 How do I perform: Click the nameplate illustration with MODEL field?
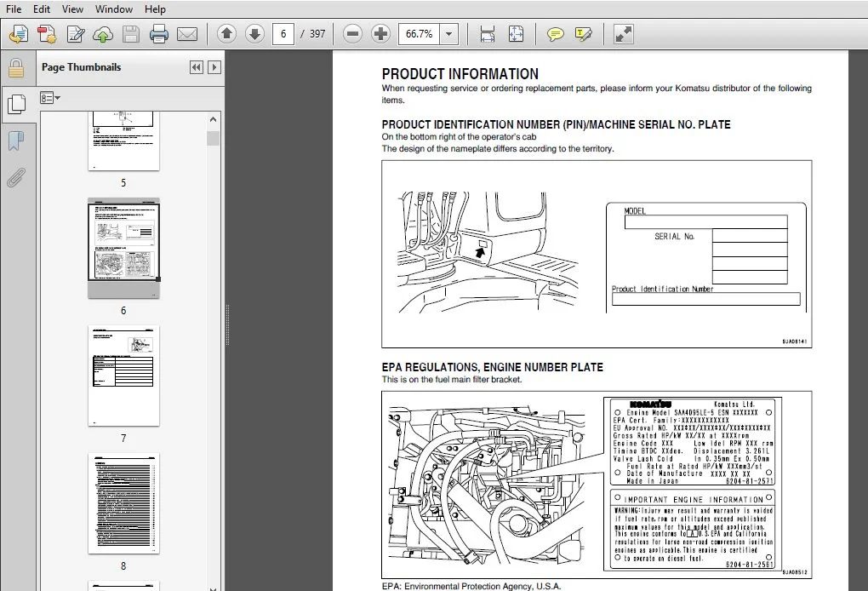705,257
